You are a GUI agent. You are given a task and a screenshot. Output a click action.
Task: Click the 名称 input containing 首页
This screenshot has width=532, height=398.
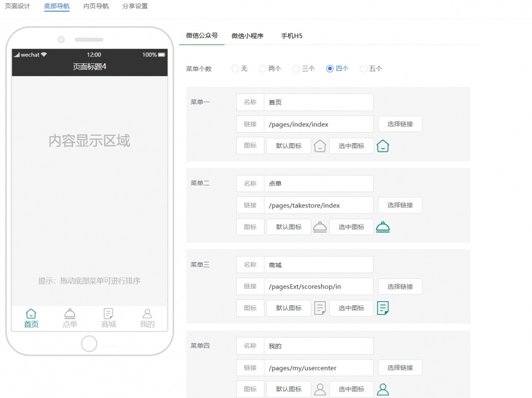(319, 102)
